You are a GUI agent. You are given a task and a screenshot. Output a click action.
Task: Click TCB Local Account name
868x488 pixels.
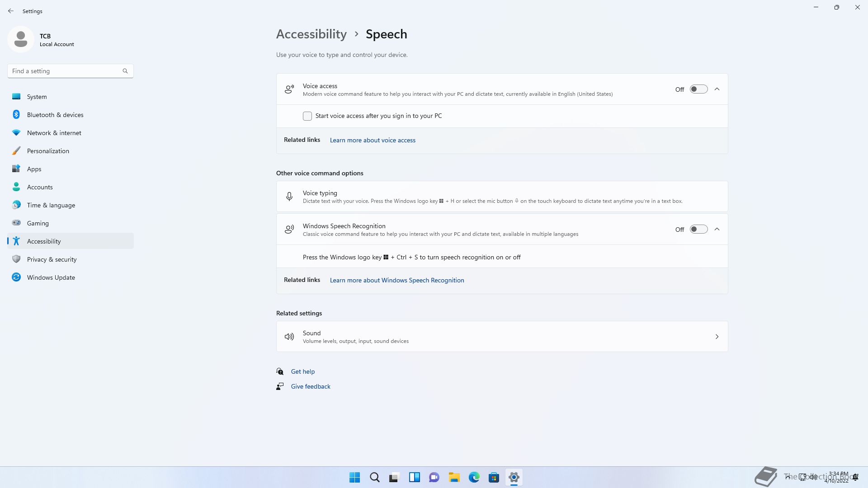point(57,40)
